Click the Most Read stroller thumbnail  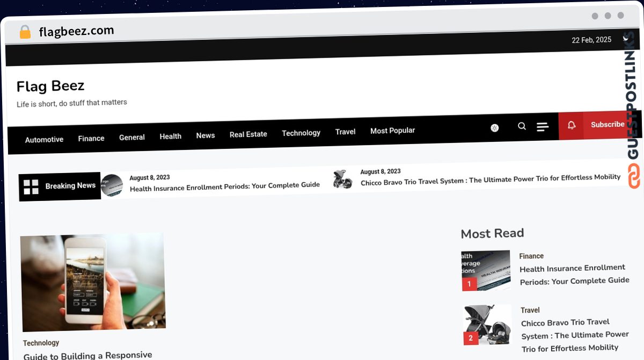point(488,325)
